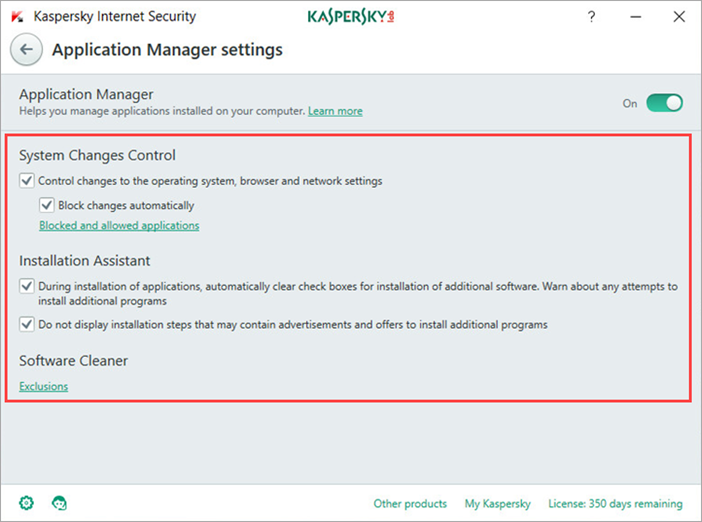Go back using the arrow button
702x522 pixels.
(26, 49)
